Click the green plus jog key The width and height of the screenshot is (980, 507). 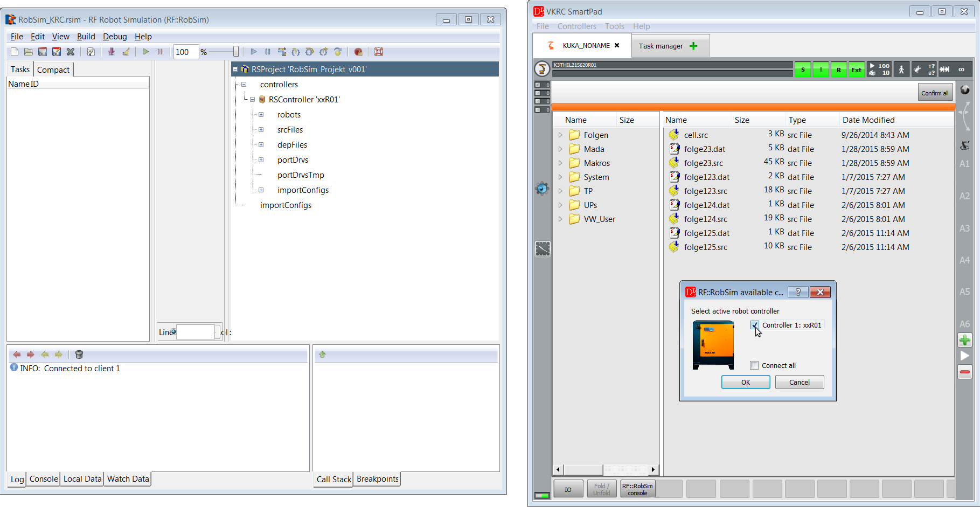(x=965, y=340)
